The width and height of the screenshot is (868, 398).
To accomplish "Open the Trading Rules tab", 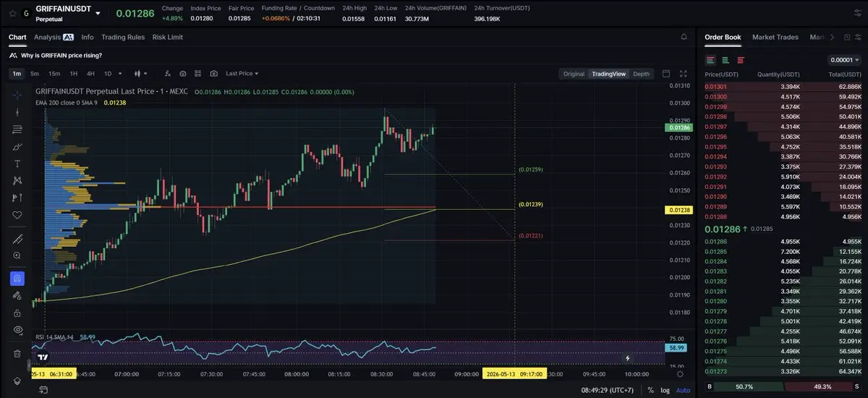I will (123, 37).
